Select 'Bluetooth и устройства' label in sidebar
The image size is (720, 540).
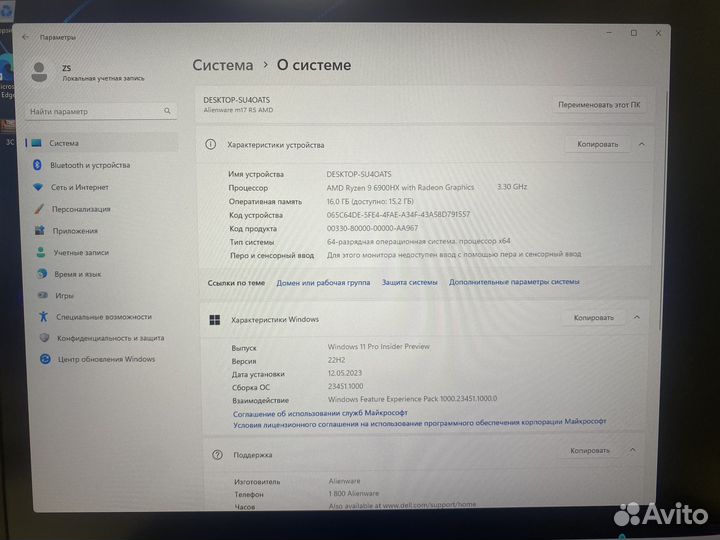pos(90,165)
